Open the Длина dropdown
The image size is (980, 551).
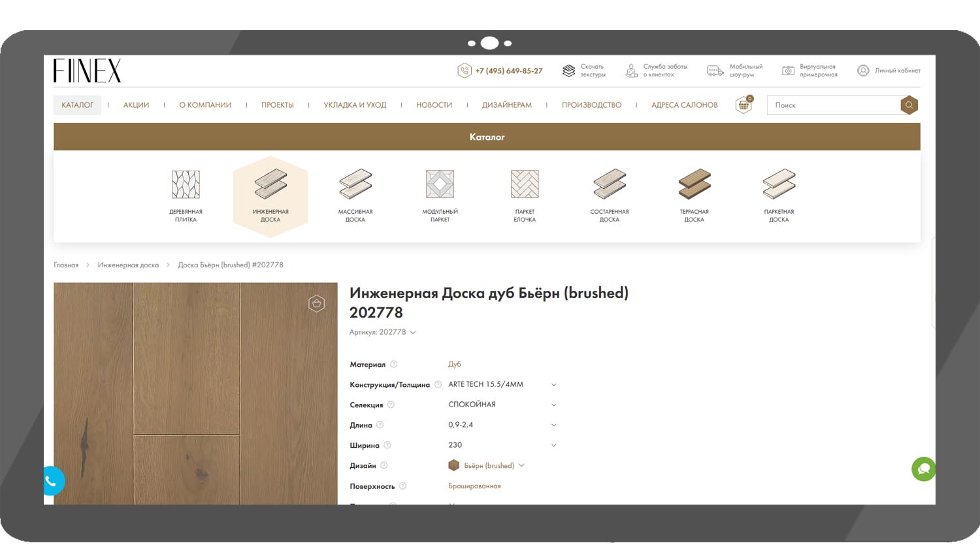[x=553, y=426]
